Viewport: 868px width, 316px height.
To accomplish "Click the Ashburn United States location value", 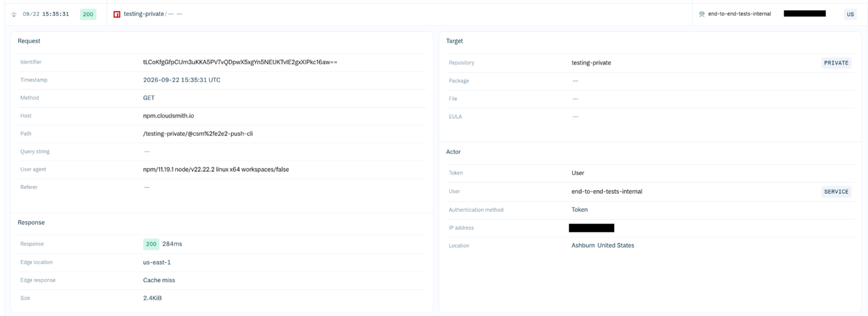I will [602, 245].
